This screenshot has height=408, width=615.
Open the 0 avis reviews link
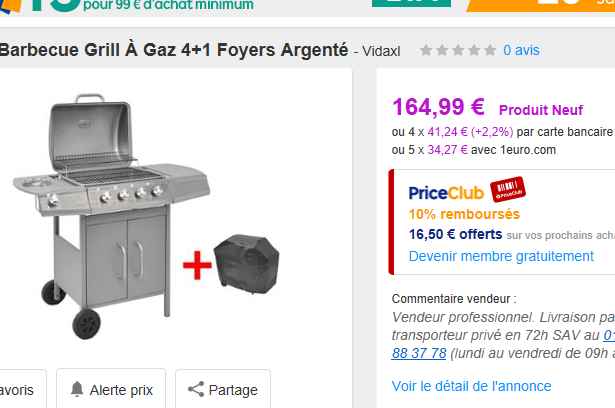[521, 50]
